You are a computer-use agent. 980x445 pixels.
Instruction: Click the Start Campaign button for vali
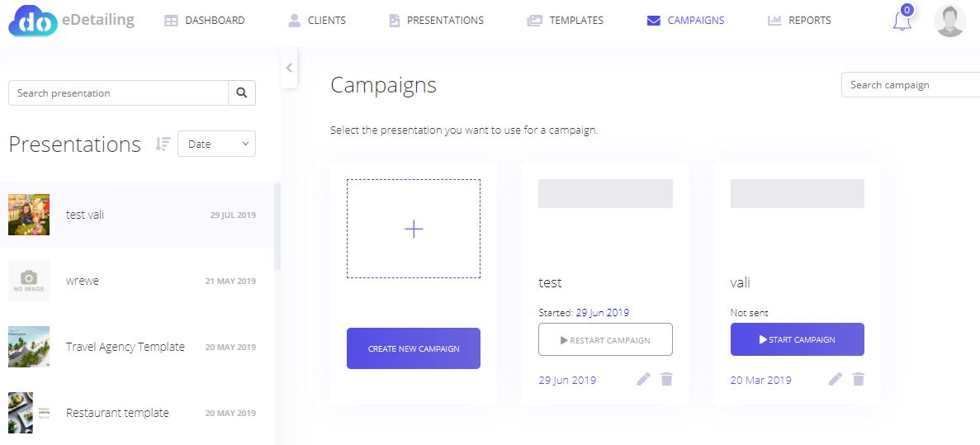coord(798,339)
